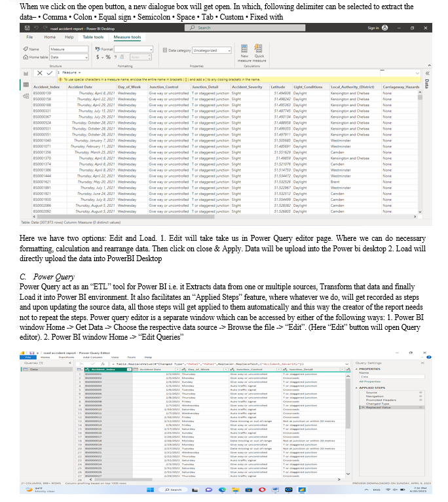Click the Undo arrow in Power BI title bar

36,28
